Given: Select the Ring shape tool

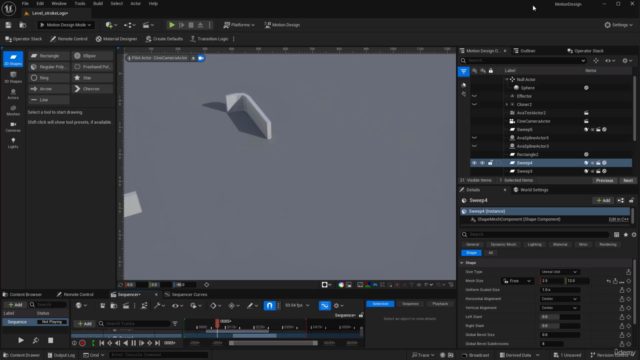Looking at the screenshot, I should tap(49, 78).
